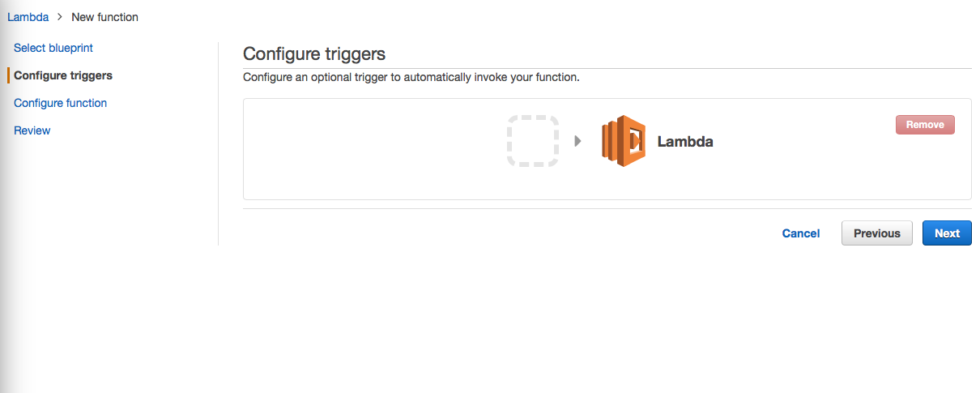Viewport: 980px width, 393px height.
Task: Click the optional trigger description text
Action: pyautogui.click(x=411, y=78)
